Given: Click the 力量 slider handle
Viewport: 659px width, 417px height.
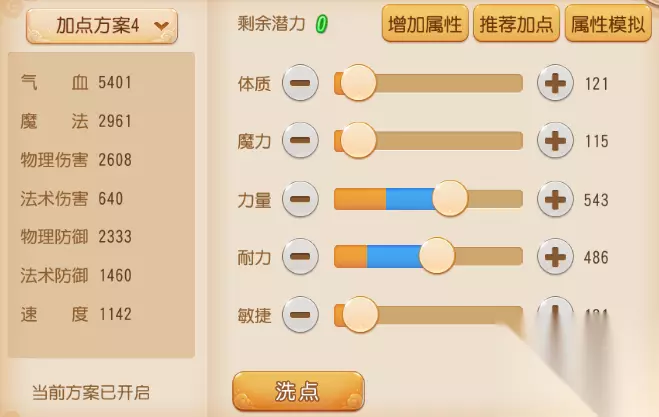Looking at the screenshot, I should tap(450, 199).
